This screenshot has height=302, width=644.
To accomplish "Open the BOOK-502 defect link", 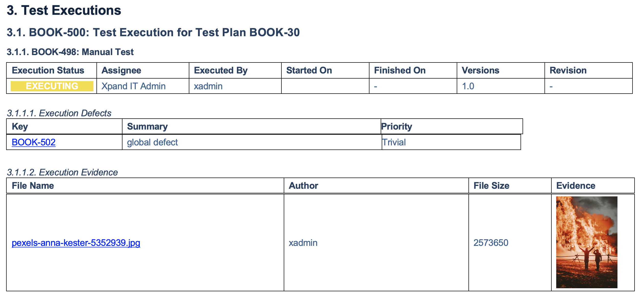I will 34,142.
